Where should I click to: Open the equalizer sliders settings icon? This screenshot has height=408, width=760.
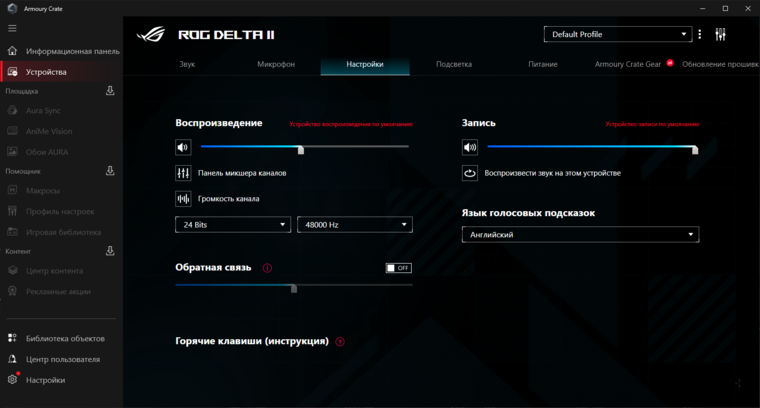pos(720,34)
